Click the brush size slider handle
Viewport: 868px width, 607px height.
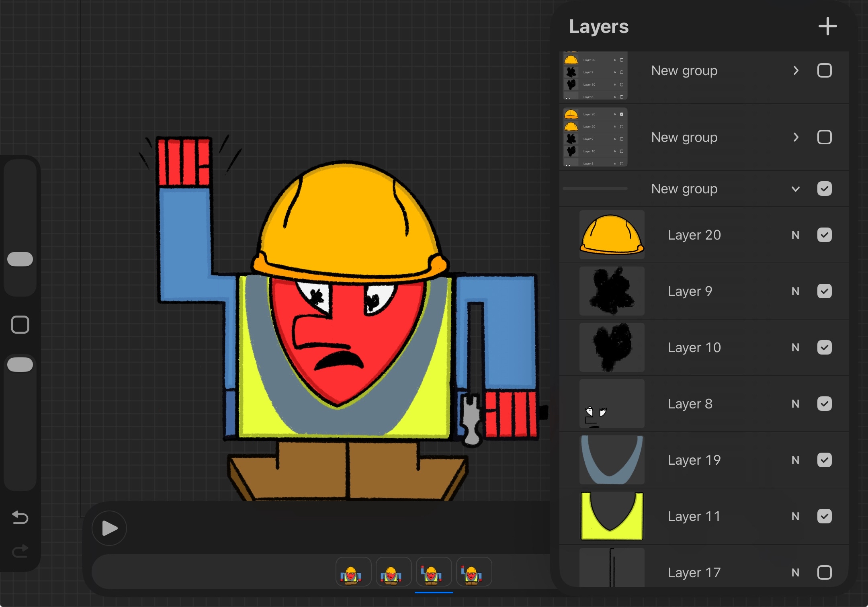point(20,259)
